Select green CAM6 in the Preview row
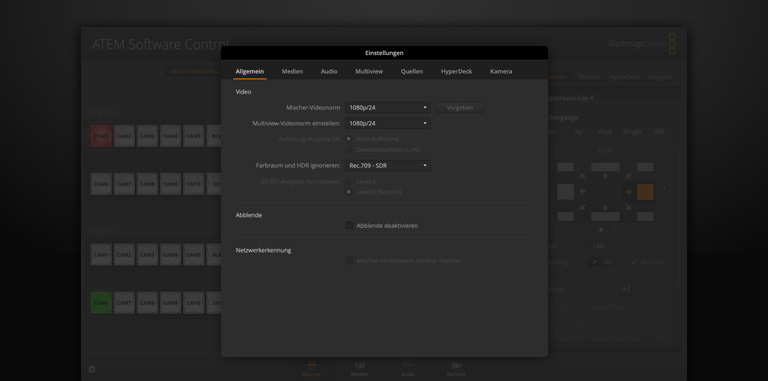Screen dimensions: 768x381 [101, 303]
